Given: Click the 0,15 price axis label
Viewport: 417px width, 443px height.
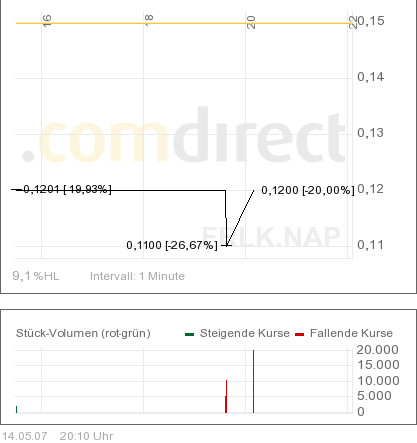Looking at the screenshot, I should coord(371,21).
